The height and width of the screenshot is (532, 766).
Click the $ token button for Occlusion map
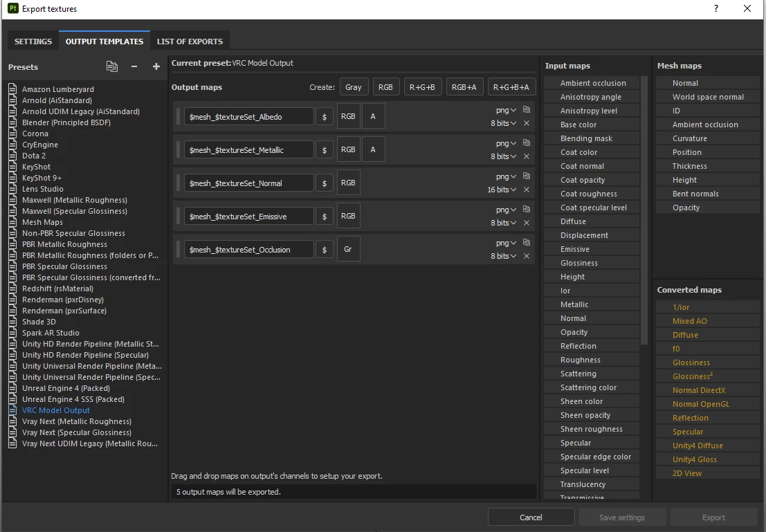(x=325, y=249)
